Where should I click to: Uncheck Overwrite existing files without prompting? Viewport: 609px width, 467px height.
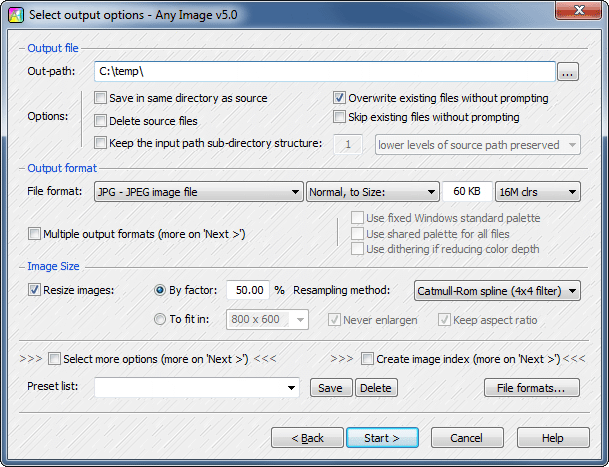pos(339,98)
